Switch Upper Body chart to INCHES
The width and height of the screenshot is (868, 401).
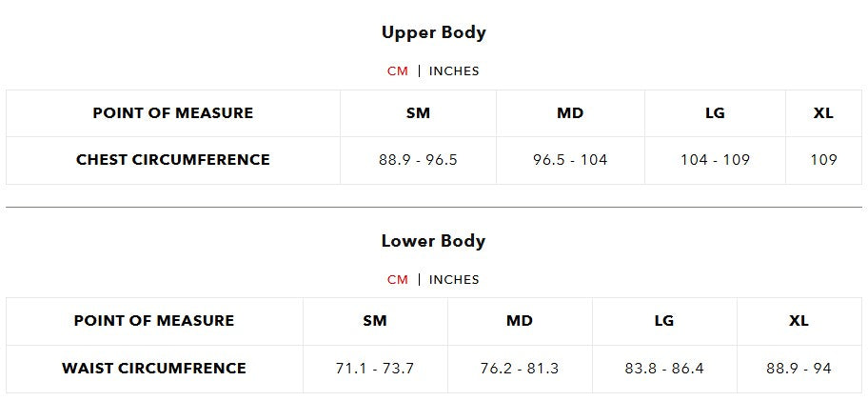pos(454,70)
